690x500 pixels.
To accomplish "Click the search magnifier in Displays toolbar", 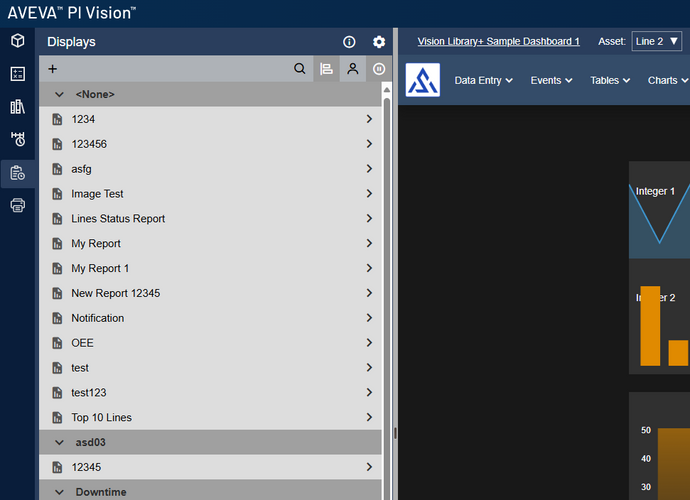I will coord(300,69).
